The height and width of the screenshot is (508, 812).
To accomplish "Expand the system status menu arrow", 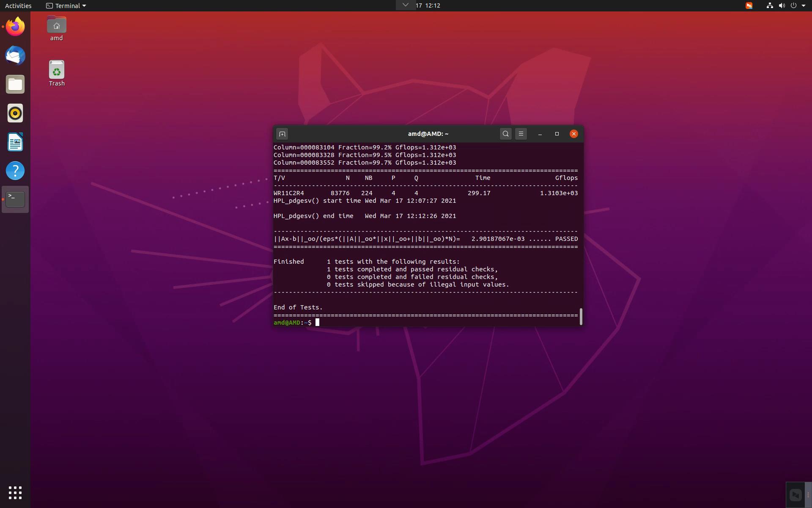I will 804,6.
